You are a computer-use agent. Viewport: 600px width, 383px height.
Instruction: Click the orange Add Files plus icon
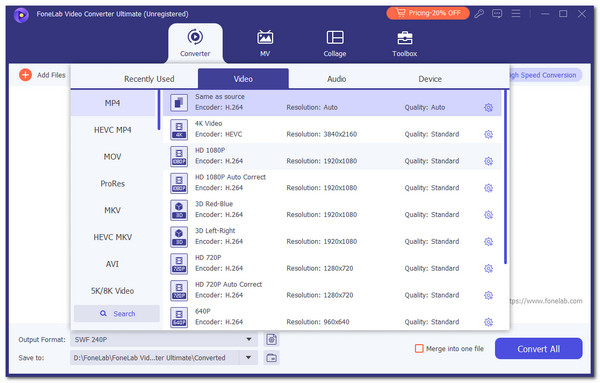pos(25,75)
